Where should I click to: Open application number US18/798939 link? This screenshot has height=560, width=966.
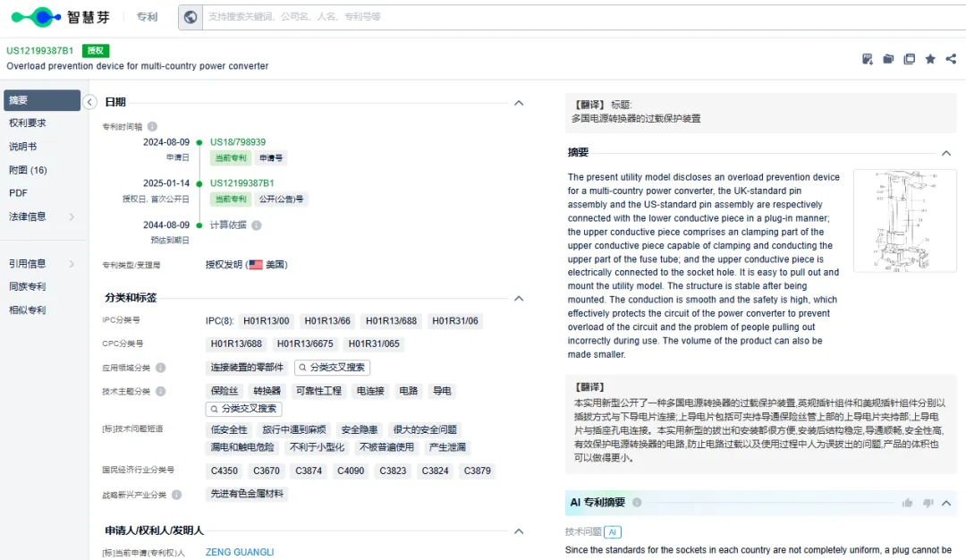click(238, 141)
